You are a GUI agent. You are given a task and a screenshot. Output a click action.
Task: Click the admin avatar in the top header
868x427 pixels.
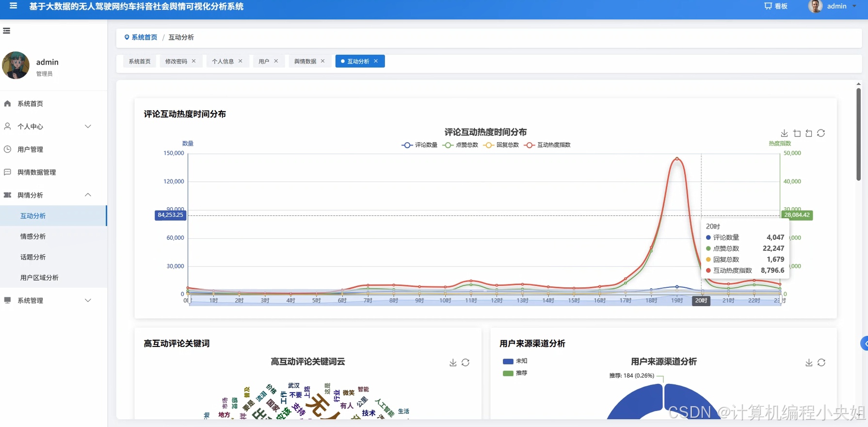coord(815,6)
